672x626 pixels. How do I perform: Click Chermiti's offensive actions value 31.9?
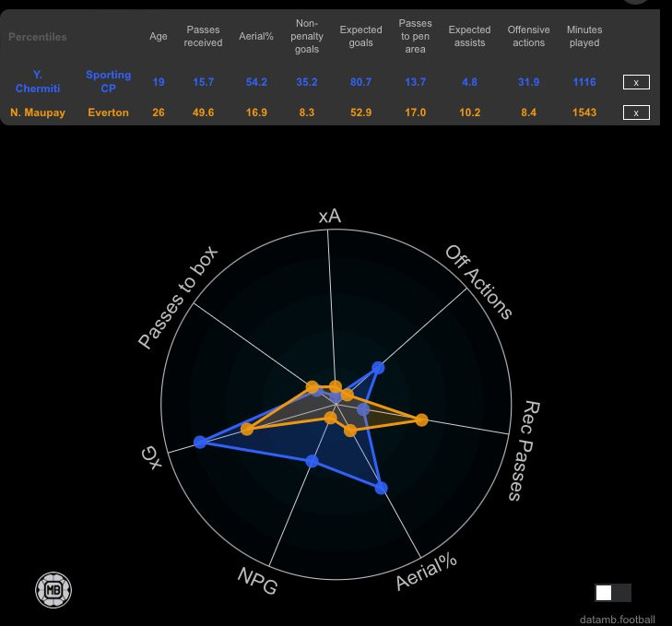pos(528,82)
